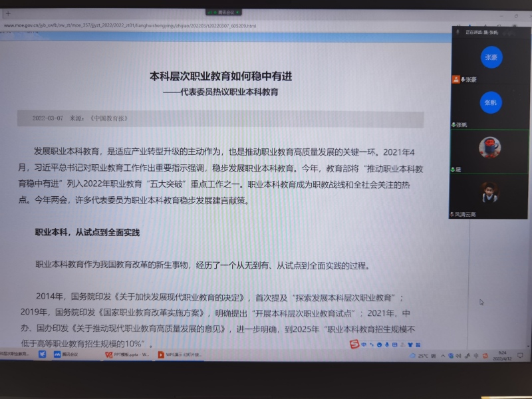Screen dimensions: 532x399
Task: Open a new browser tab with plus button
Action: pos(8,13)
